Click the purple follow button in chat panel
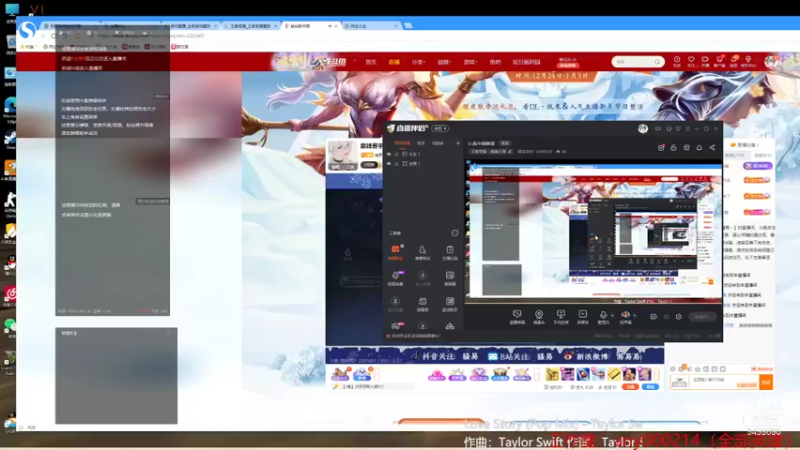Screen dimensions: 800x450 757,166
